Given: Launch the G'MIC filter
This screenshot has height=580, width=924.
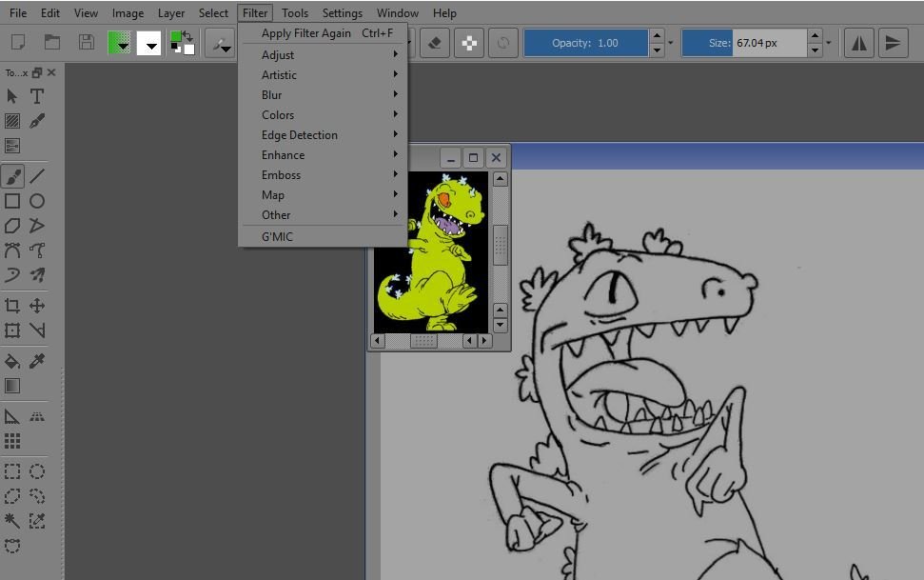Looking at the screenshot, I should pos(323,236).
